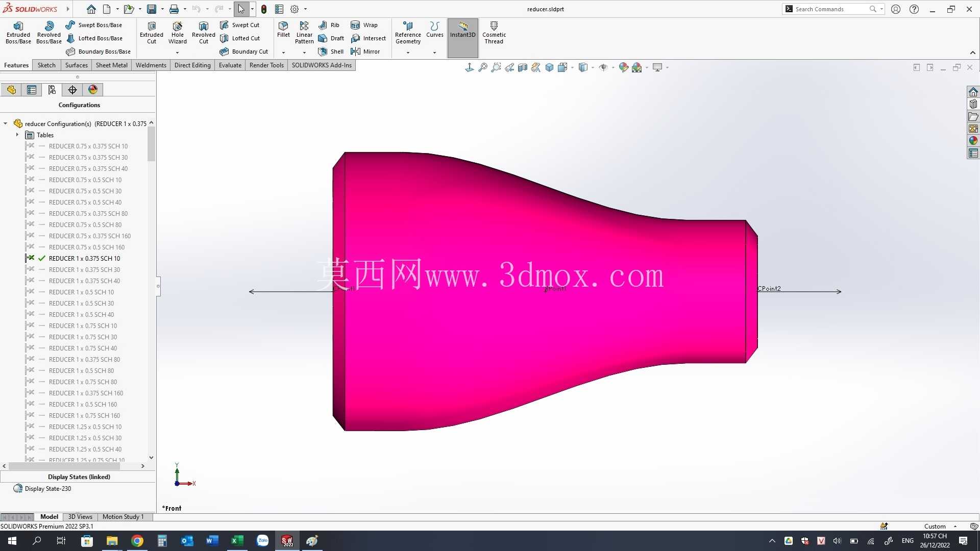
Task: Select configuration REDUCER 1.25 x 0.5 SCH 10
Action: click(x=85, y=427)
